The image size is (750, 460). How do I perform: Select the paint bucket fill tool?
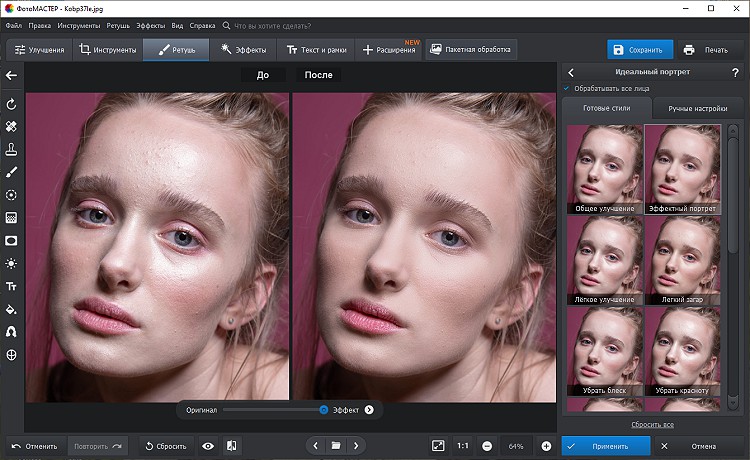coord(11,309)
